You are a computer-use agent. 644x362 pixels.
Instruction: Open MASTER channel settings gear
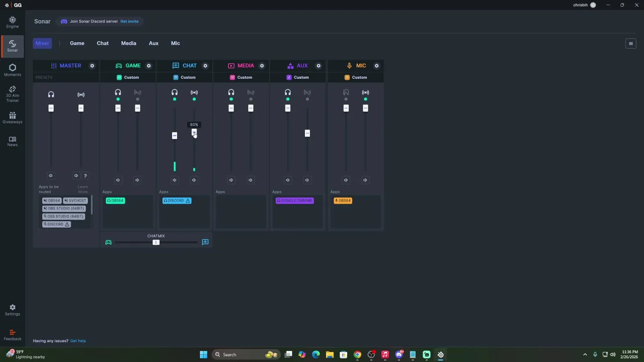pyautogui.click(x=92, y=66)
